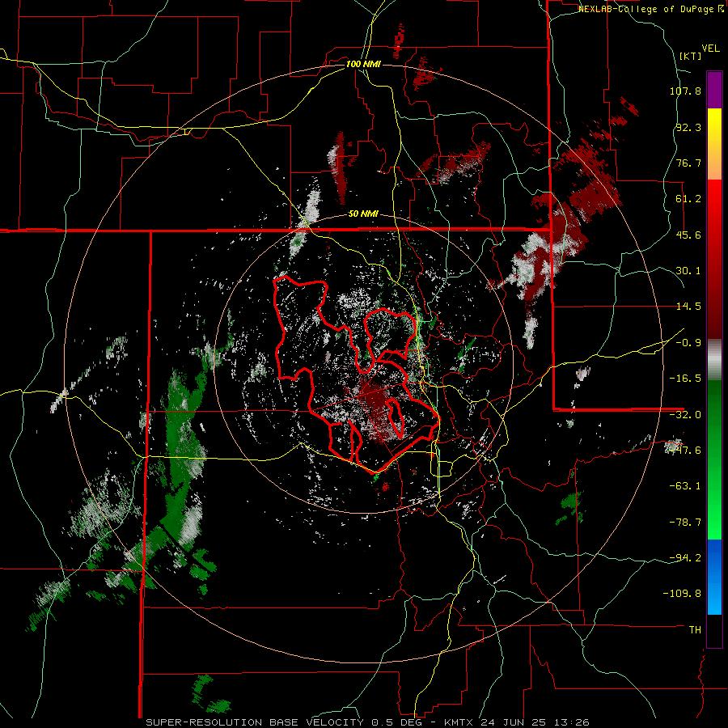
Task: Click the 'TH' threshold label in legend
Action: pos(695,630)
